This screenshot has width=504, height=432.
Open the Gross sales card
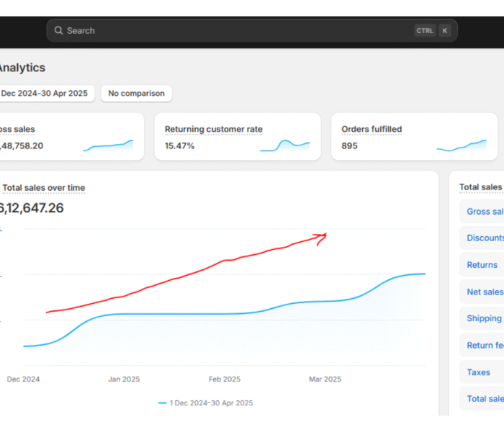pos(71,137)
